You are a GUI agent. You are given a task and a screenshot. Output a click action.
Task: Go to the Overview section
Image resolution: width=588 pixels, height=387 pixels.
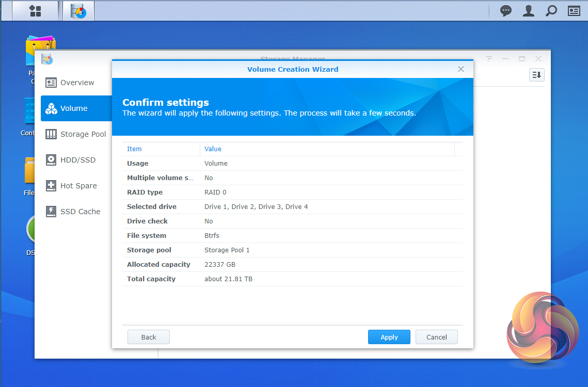click(x=76, y=83)
